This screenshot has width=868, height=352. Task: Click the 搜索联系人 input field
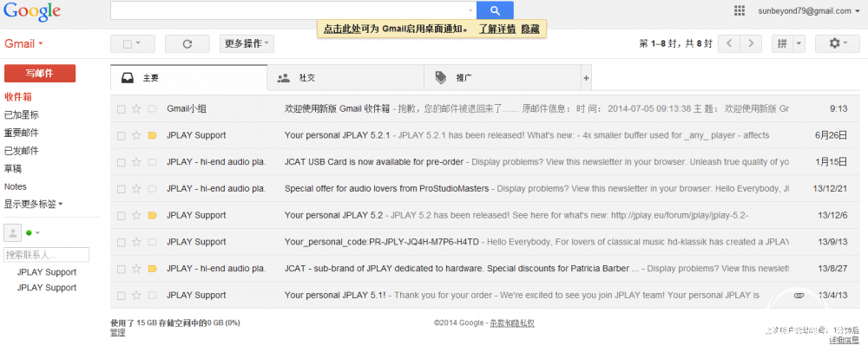[47, 255]
